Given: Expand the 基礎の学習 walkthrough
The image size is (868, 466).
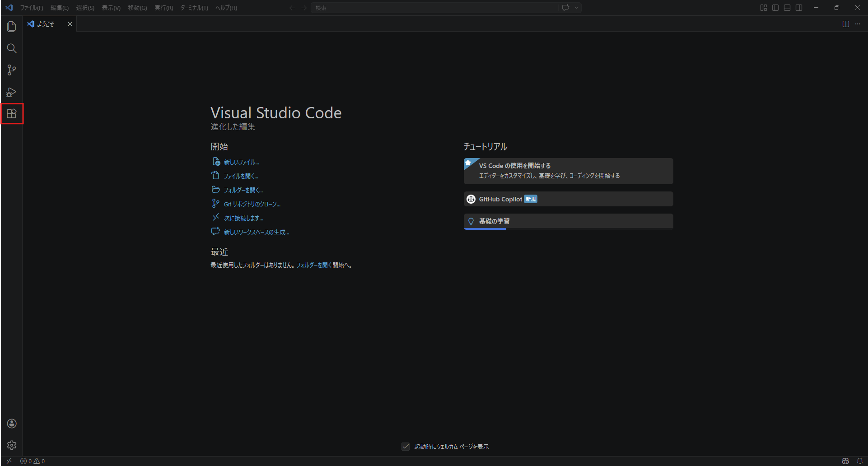Looking at the screenshot, I should click(x=568, y=221).
